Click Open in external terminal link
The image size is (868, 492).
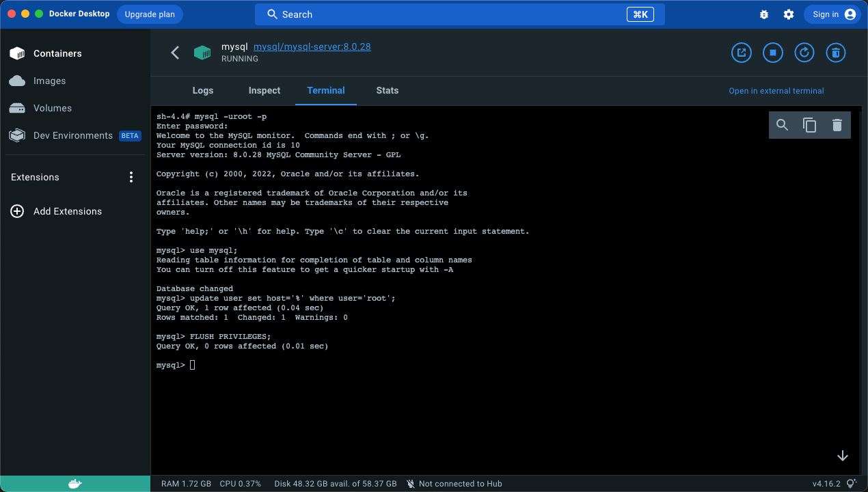coord(776,91)
